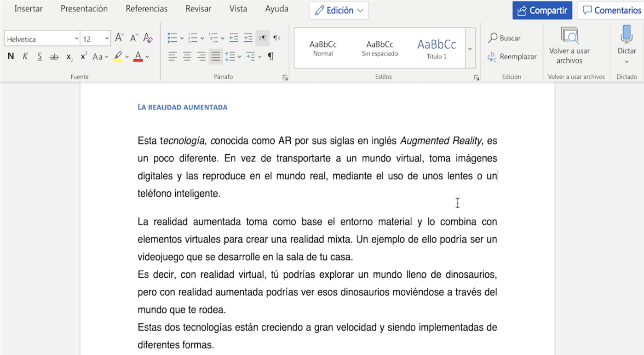Insert a bulleted list
Image resolution: width=644 pixels, height=355 pixels.
coord(172,38)
